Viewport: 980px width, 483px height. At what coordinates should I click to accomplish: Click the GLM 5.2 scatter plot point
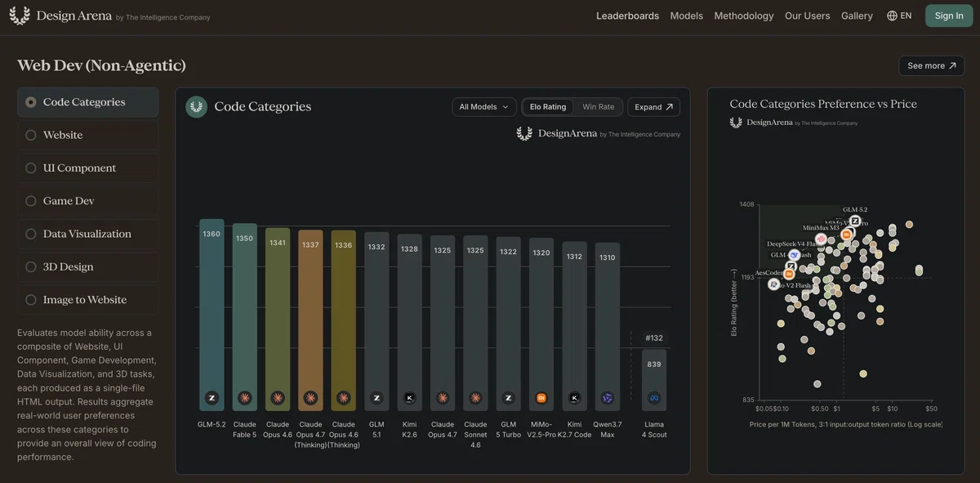click(855, 221)
